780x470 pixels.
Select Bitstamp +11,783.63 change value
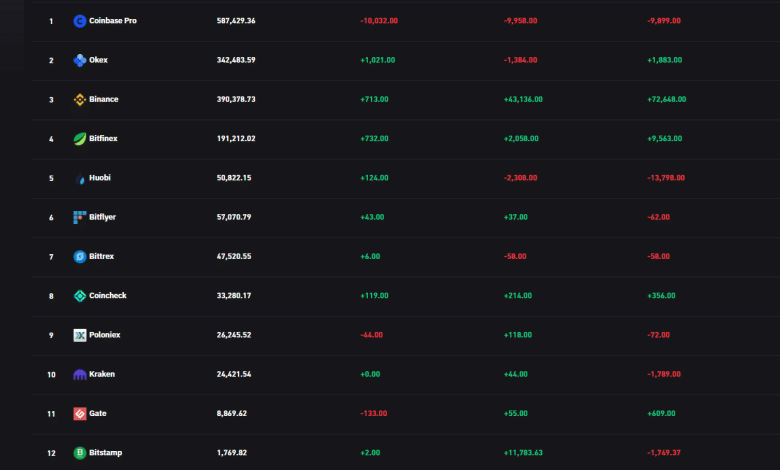[526, 453]
